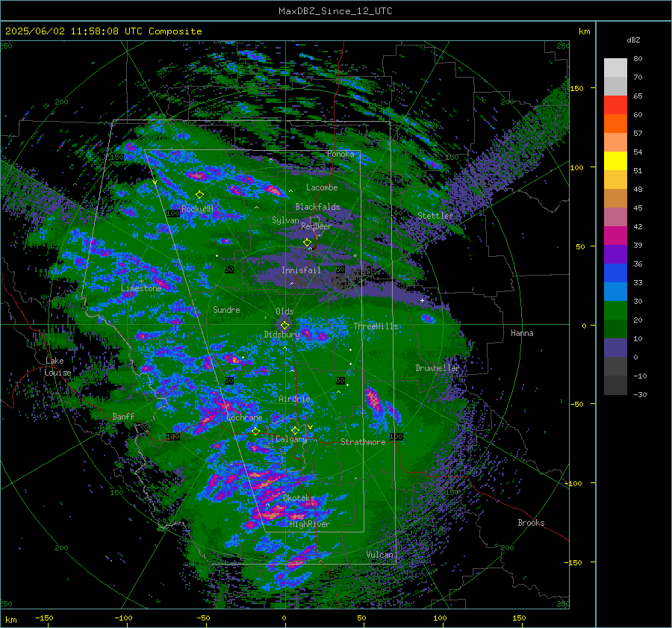The image size is (672, 628).
Task: Select the RedDeer city label
Action: pyautogui.click(x=317, y=226)
